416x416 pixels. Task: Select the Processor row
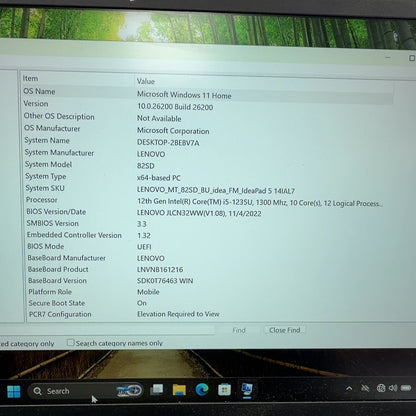click(x=207, y=201)
